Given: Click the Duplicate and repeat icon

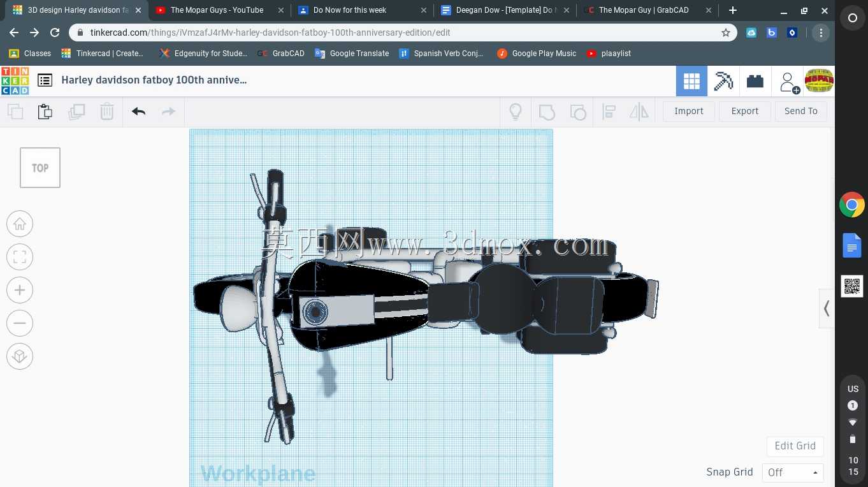Looking at the screenshot, I should pos(76,112).
